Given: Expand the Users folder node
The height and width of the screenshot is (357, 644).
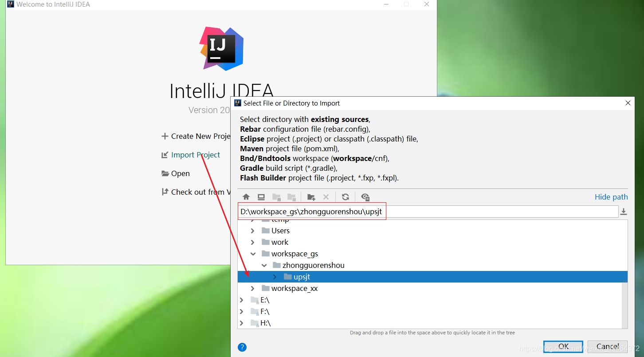Looking at the screenshot, I should tap(253, 231).
